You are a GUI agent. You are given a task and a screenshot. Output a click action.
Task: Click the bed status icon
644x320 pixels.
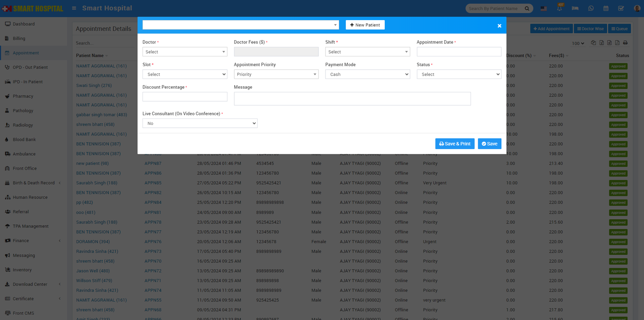(575, 8)
